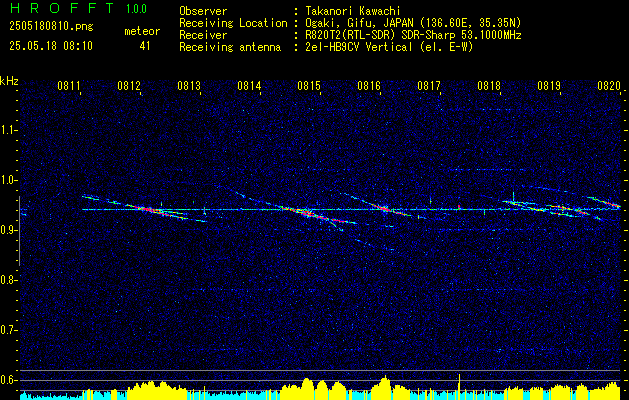Click the 2el-HB9CV Vertical antenna text
Viewport: 629px width, 400px height.
click(389, 47)
